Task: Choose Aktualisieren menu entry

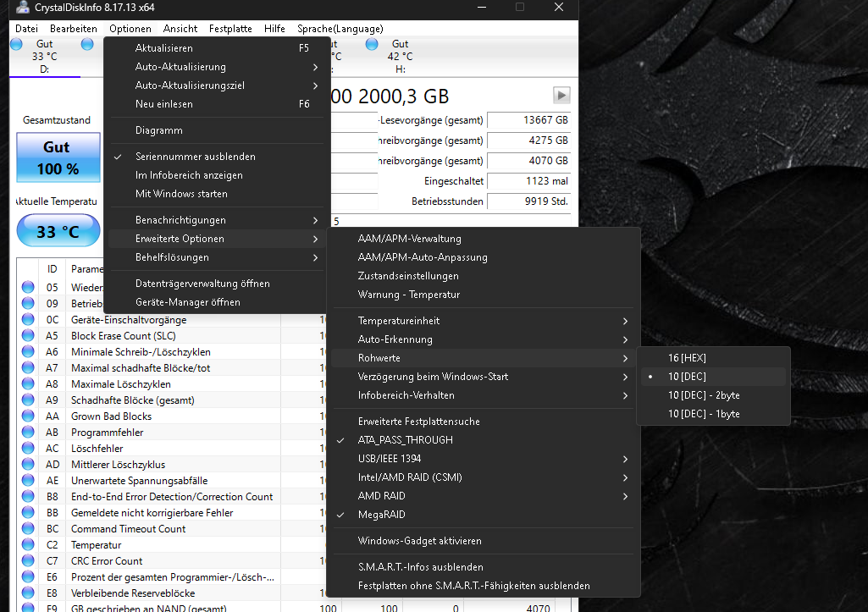Action: click(217, 48)
